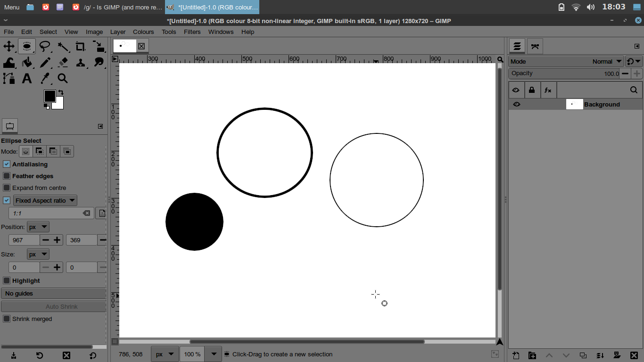This screenshot has height=362, width=644.
Task: Set selection mode to Intersect
Action: click(67, 151)
